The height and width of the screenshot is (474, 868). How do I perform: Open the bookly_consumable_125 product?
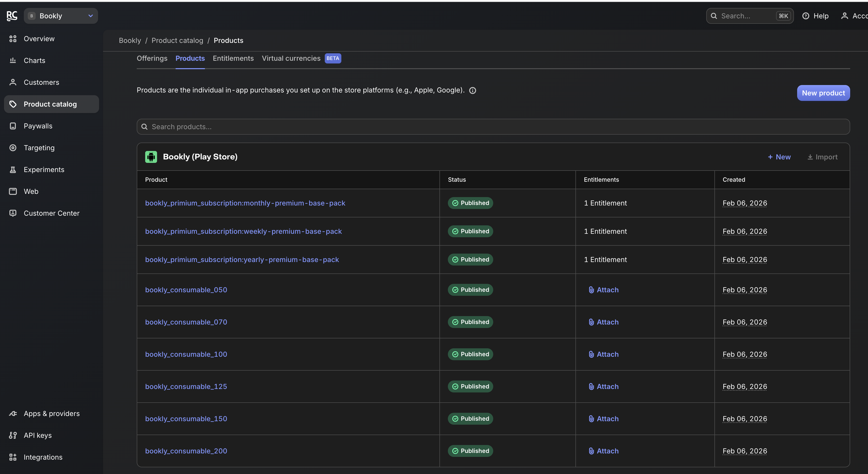click(x=186, y=386)
